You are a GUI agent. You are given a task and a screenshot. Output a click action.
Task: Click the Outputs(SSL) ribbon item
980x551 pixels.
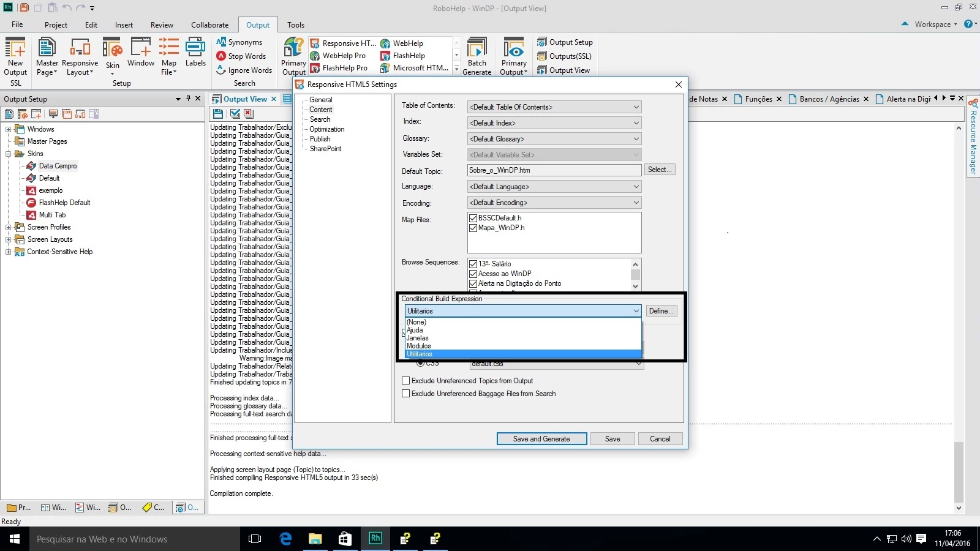[564, 56]
